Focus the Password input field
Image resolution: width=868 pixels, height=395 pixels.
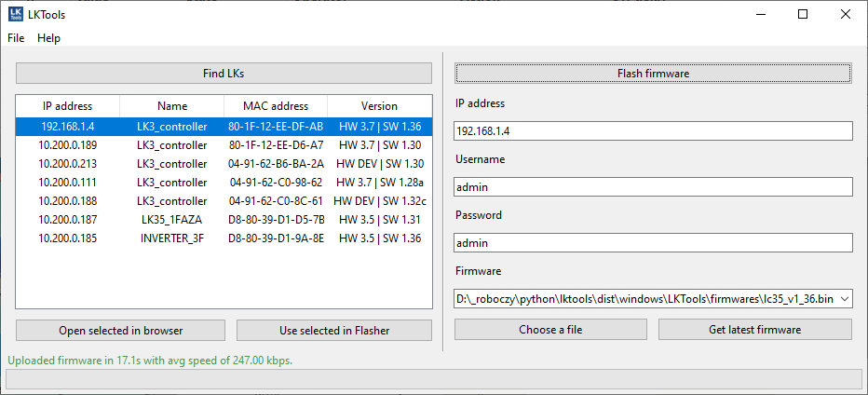(x=653, y=242)
